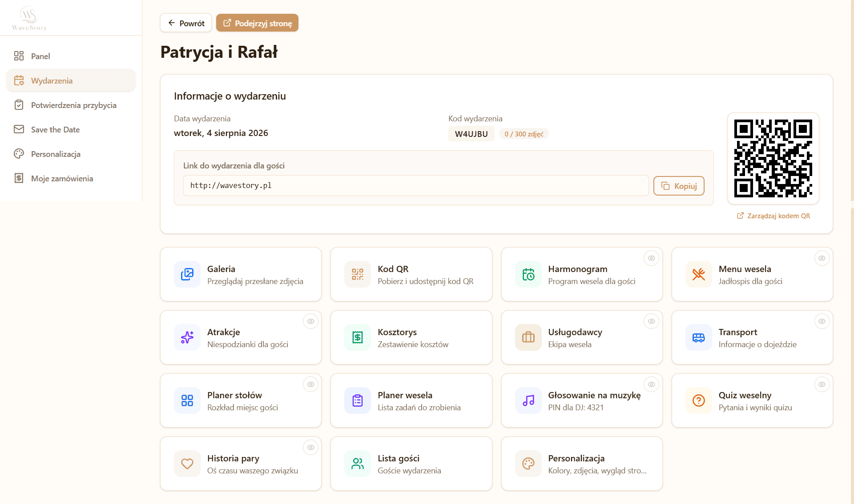Image resolution: width=854 pixels, height=504 pixels.
Task: Click the event QR code image
Action: [773, 158]
